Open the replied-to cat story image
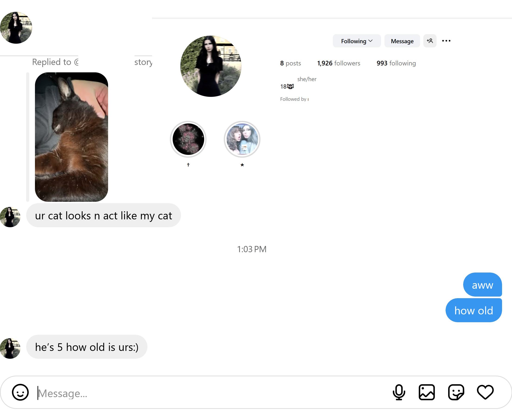The height and width of the screenshot is (420, 512). coord(72,137)
